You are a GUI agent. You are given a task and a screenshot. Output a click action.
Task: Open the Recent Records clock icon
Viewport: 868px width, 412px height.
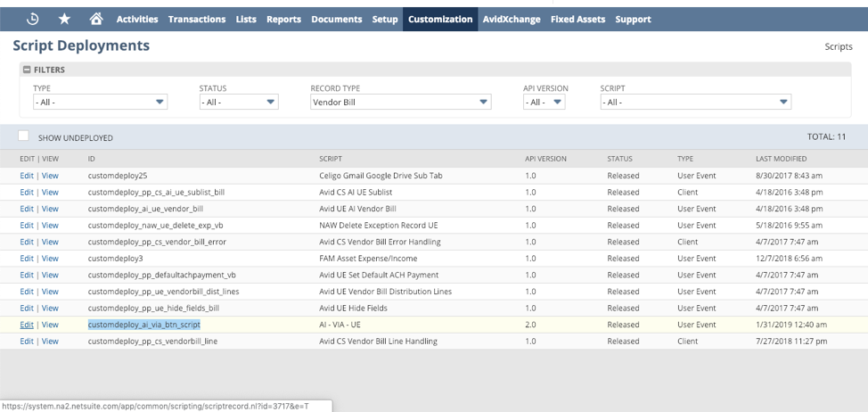(33, 19)
